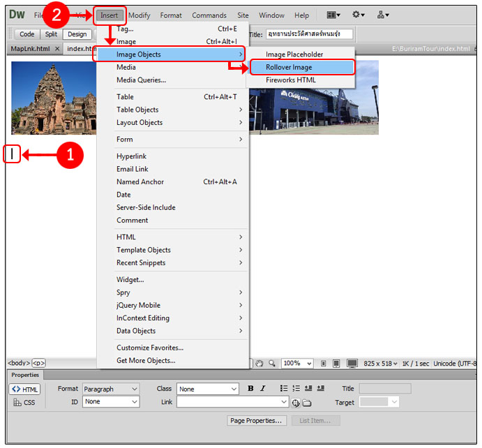Open the gear settings menu in top bar
The height and width of the screenshot is (448, 482).
pos(359,15)
